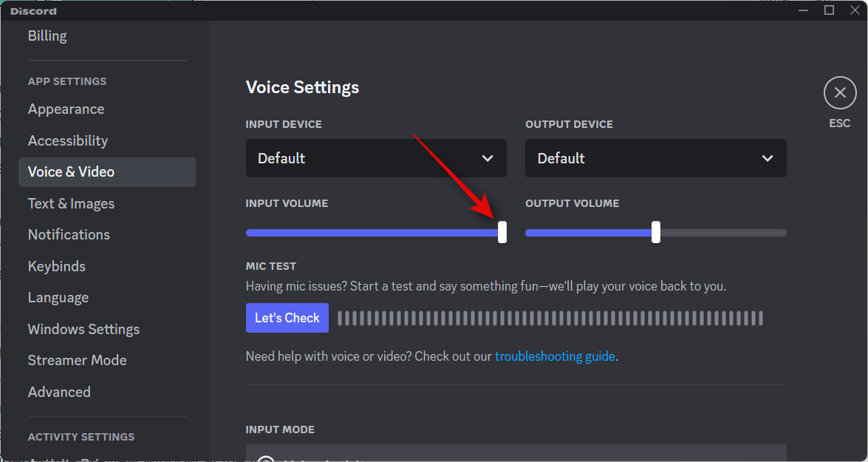Navigate to Keybinds settings
The width and height of the screenshot is (868, 462).
click(x=57, y=266)
